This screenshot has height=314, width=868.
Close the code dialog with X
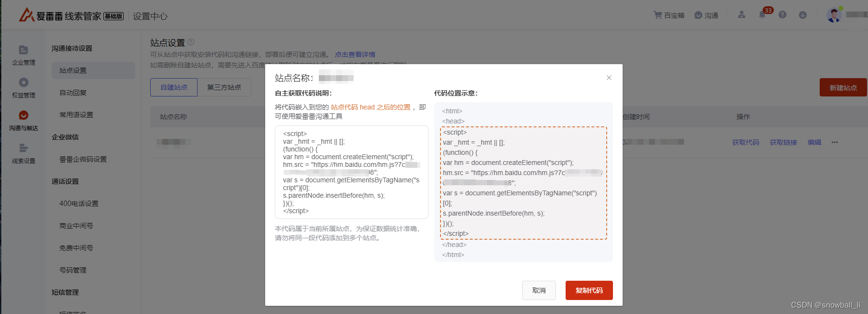[x=609, y=78]
